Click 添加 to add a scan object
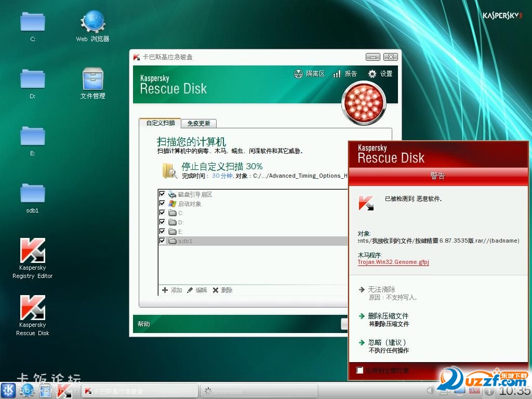 coord(172,290)
